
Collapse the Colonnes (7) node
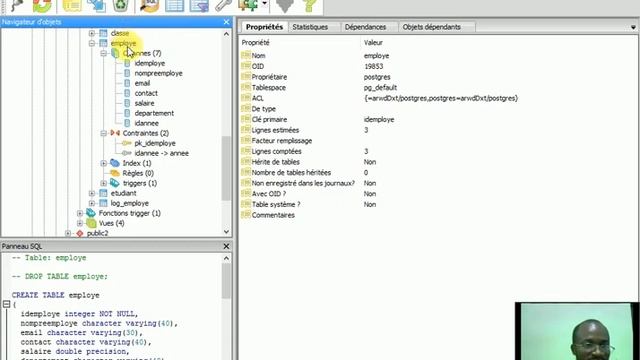104,53
